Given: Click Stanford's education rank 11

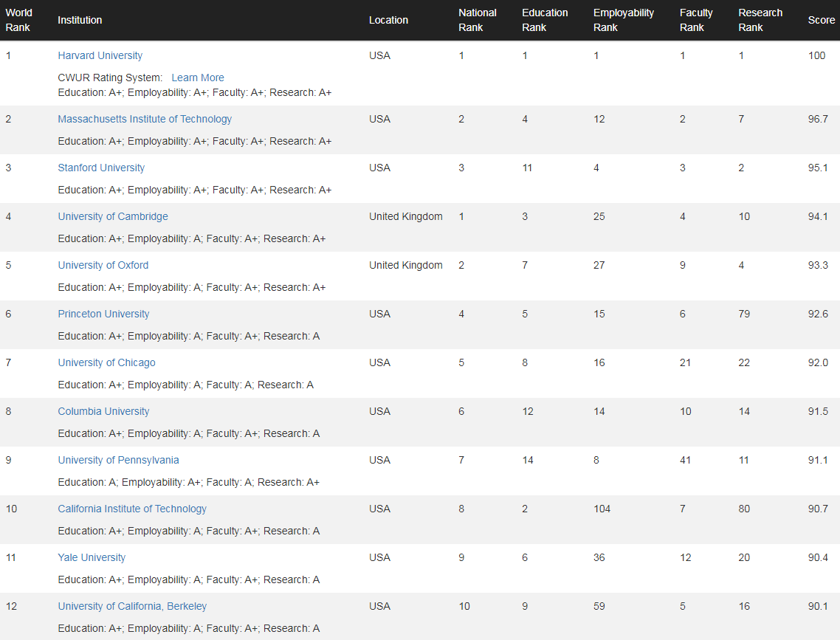Looking at the screenshot, I should tap(527, 168).
